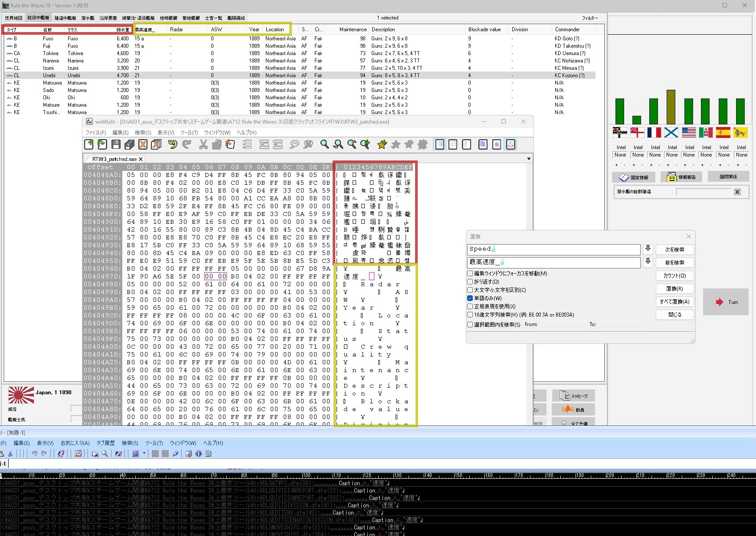Click the すべて置換(A) button
Image resolution: width=756 pixels, height=536 pixels.
(674, 302)
